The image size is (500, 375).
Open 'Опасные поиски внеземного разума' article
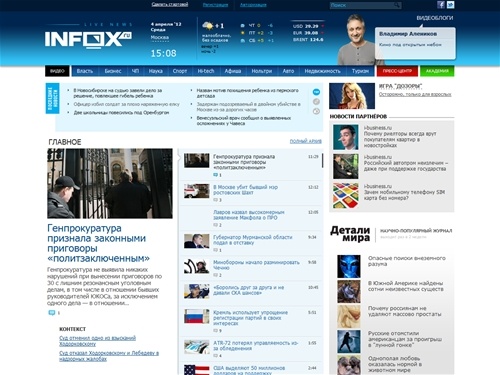[x=407, y=261]
